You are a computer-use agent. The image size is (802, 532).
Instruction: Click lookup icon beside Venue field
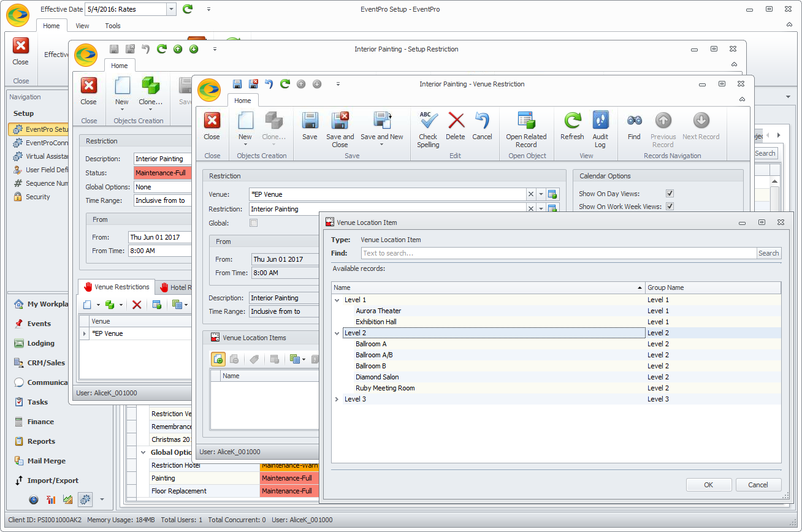click(x=552, y=194)
